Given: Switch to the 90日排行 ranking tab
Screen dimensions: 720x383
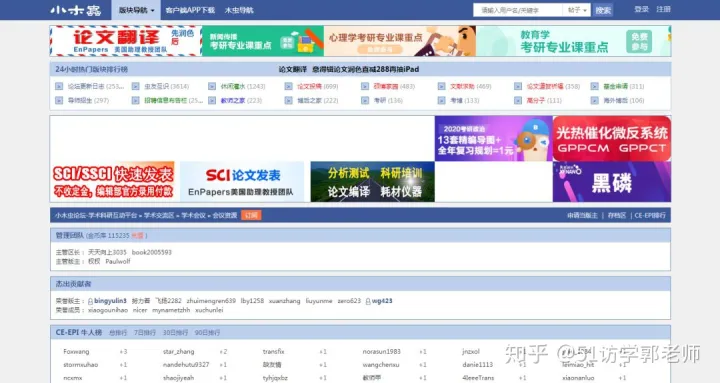Looking at the screenshot, I should [207, 332].
